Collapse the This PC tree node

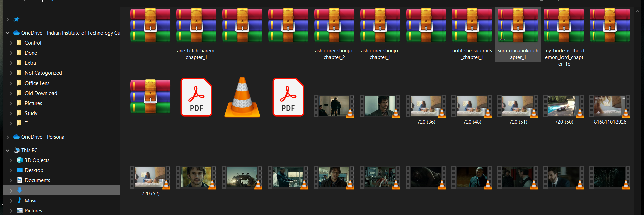(x=7, y=150)
